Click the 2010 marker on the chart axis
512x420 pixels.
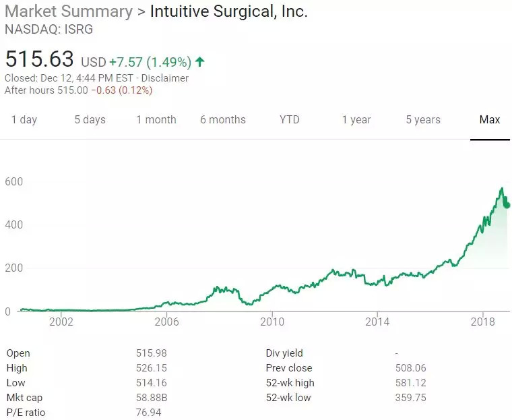pyautogui.click(x=272, y=322)
